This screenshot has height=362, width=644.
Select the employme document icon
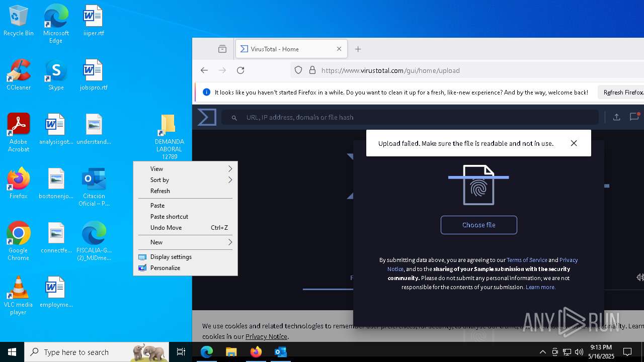pyautogui.click(x=56, y=293)
